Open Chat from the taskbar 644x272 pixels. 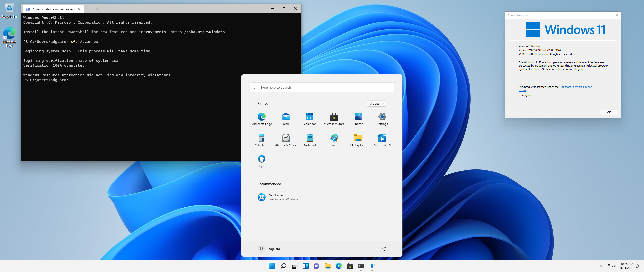316,266
